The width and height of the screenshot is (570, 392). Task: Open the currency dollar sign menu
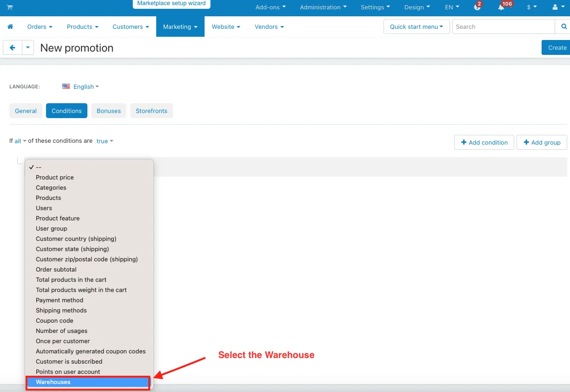pos(531,7)
